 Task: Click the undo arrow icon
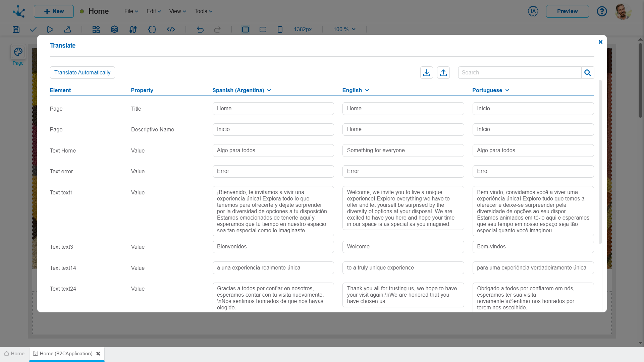tap(200, 29)
